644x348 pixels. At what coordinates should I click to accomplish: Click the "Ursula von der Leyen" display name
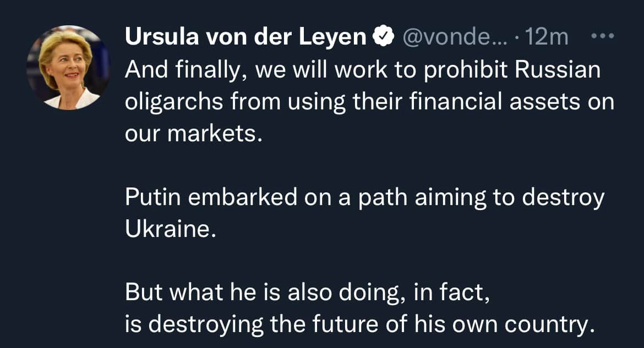(x=245, y=37)
